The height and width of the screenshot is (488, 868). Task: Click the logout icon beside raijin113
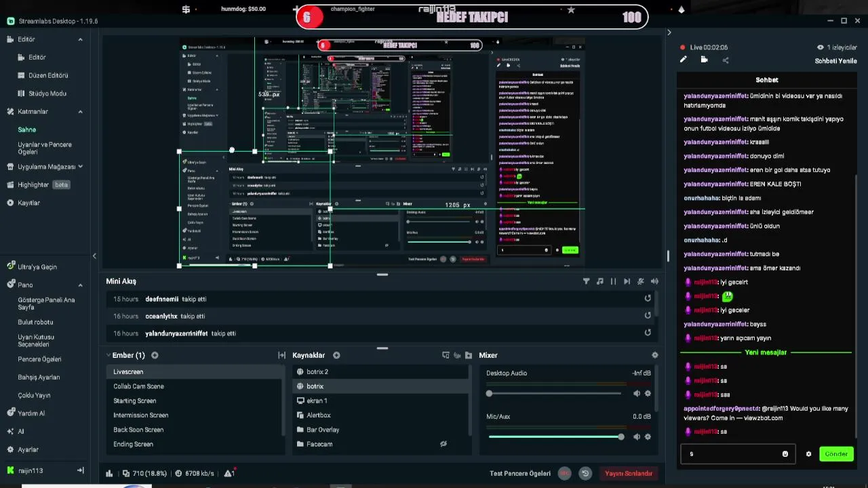80,470
